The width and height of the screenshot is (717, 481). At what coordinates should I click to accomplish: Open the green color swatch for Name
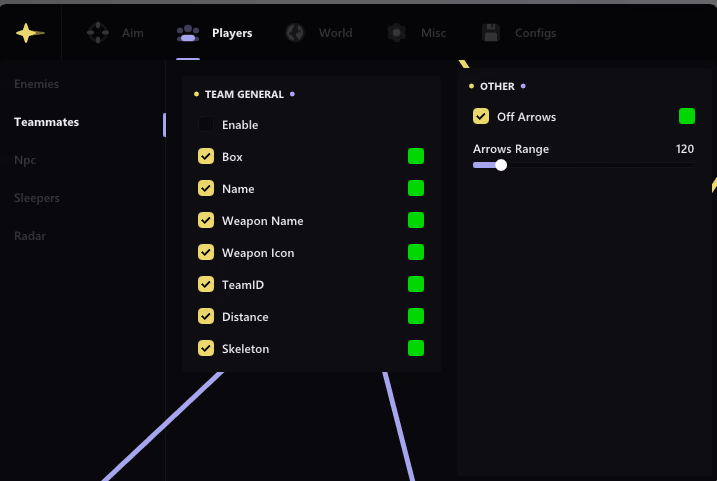(416, 188)
